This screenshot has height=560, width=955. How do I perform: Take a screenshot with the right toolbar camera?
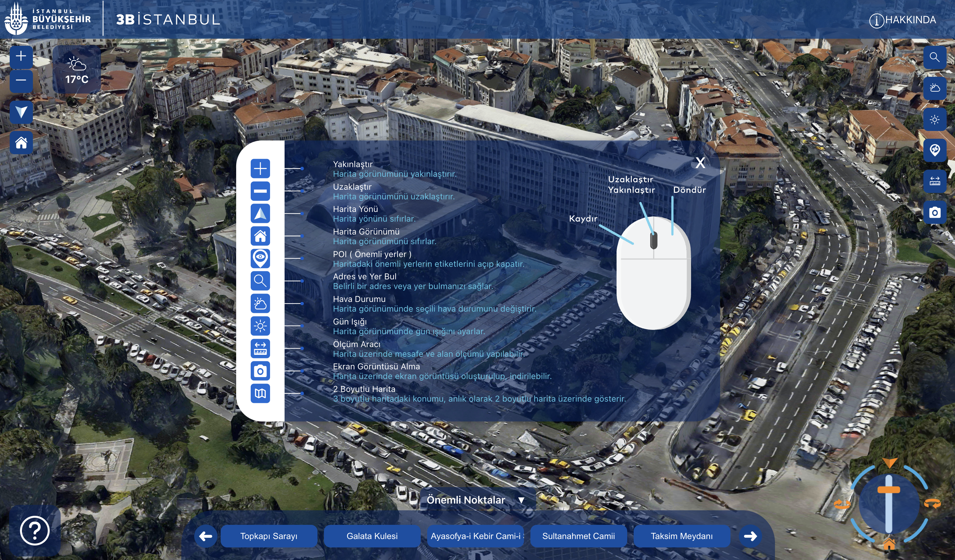935,213
